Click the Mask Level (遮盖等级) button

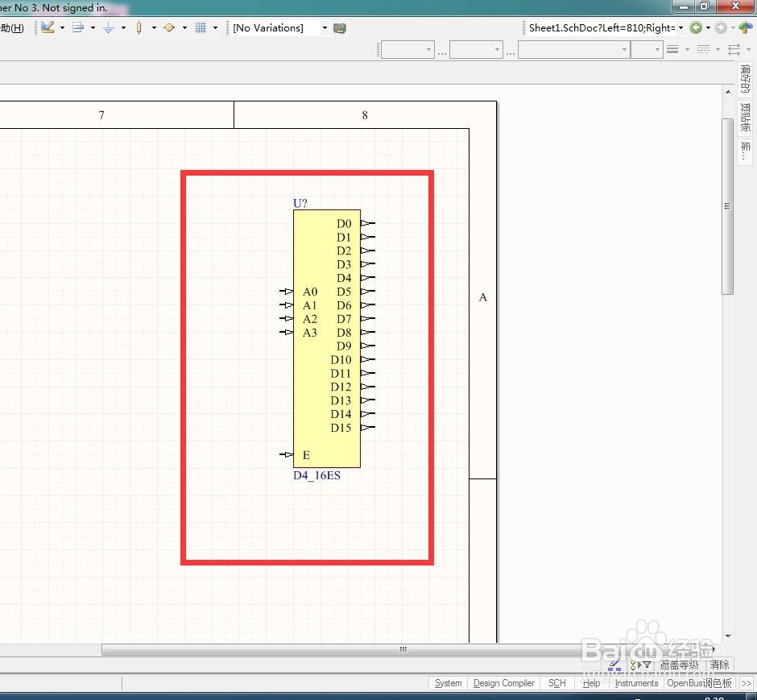pos(679,665)
